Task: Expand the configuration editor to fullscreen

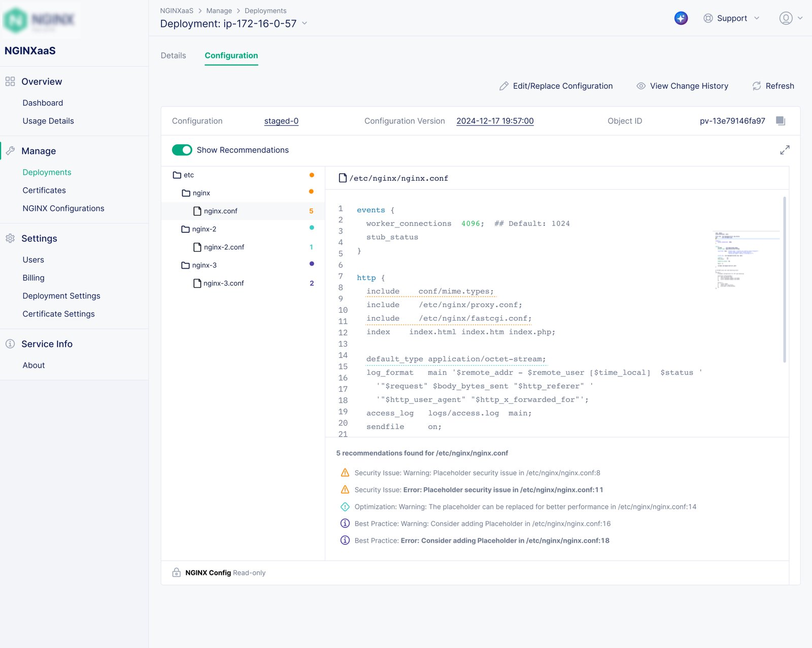Action: click(x=785, y=150)
